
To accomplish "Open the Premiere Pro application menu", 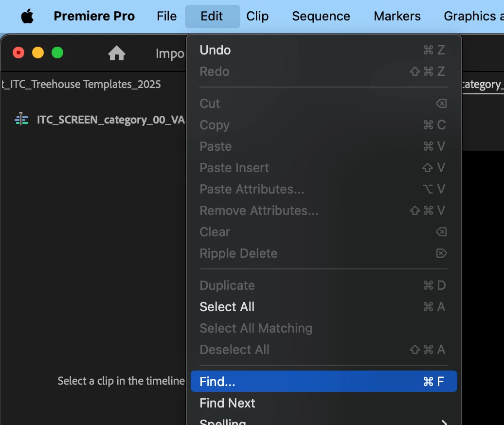I will (94, 17).
